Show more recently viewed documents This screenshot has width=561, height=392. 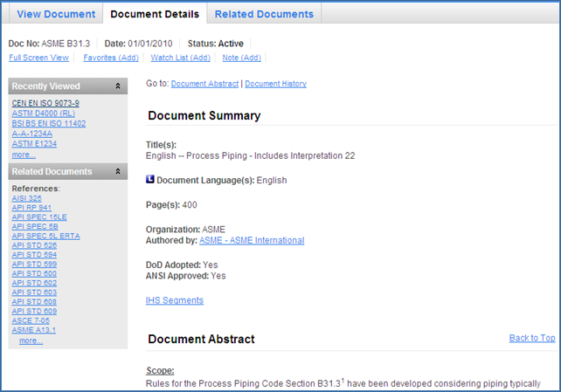point(24,155)
